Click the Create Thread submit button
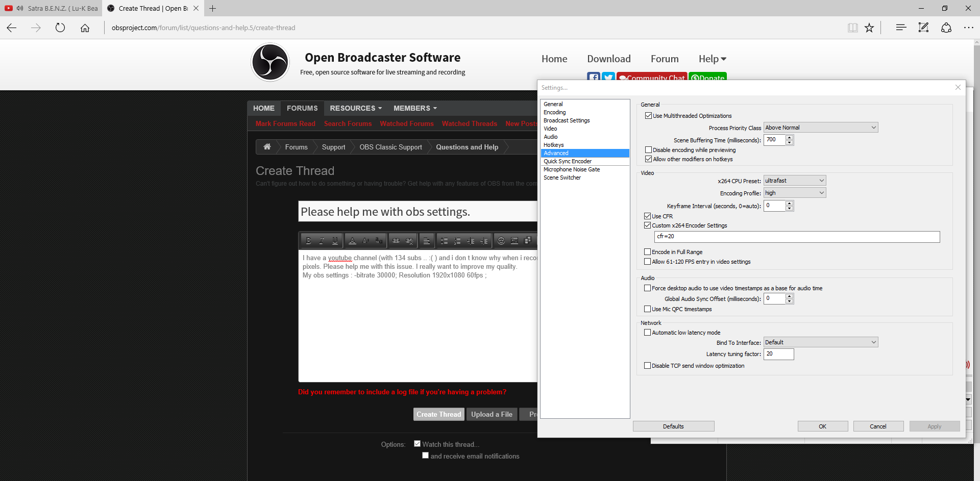Image resolution: width=980 pixels, height=481 pixels. (x=438, y=414)
